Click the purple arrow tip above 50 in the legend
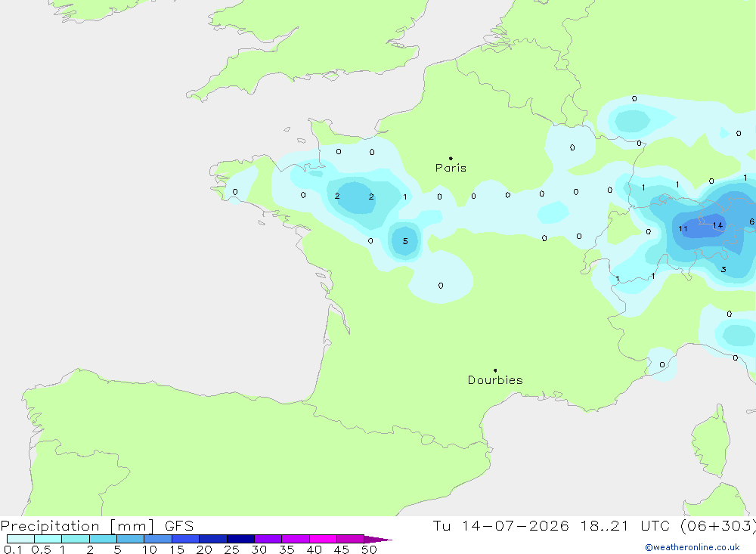 pos(378,540)
